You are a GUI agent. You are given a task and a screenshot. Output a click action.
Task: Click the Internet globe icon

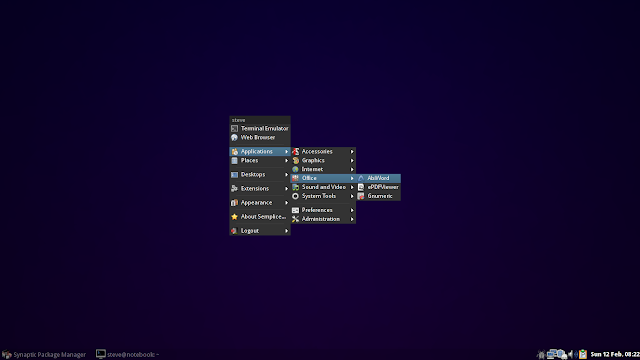coord(296,169)
